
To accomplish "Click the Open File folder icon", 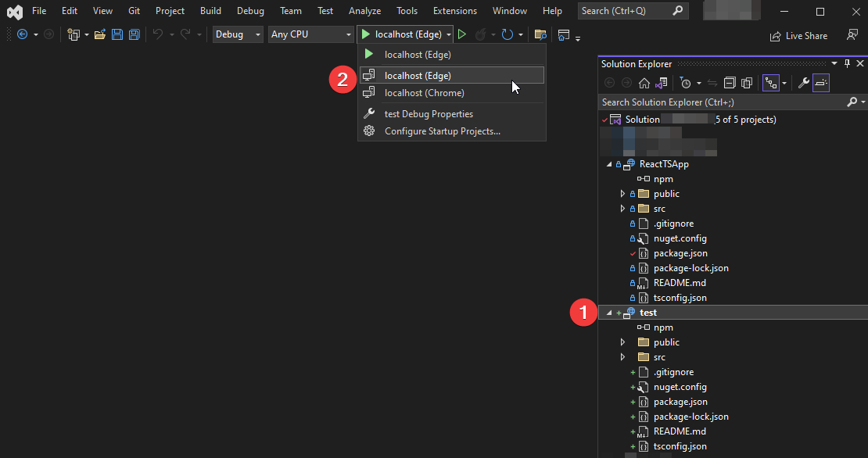I will pyautogui.click(x=99, y=34).
